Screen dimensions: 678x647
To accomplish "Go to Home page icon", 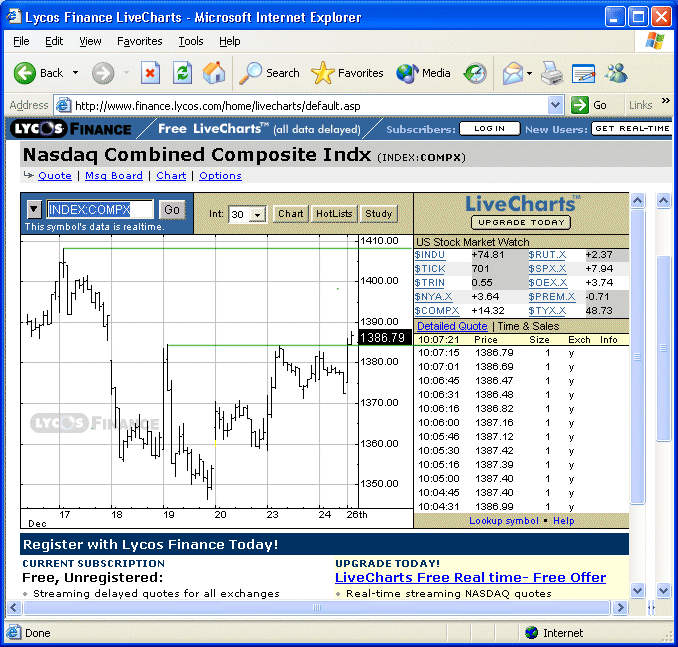I will point(214,73).
